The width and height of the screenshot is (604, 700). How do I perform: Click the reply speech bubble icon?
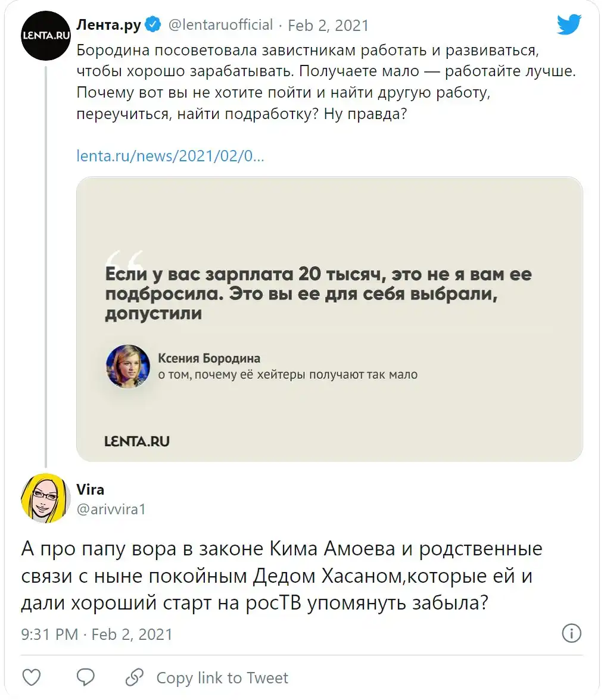[x=86, y=677]
